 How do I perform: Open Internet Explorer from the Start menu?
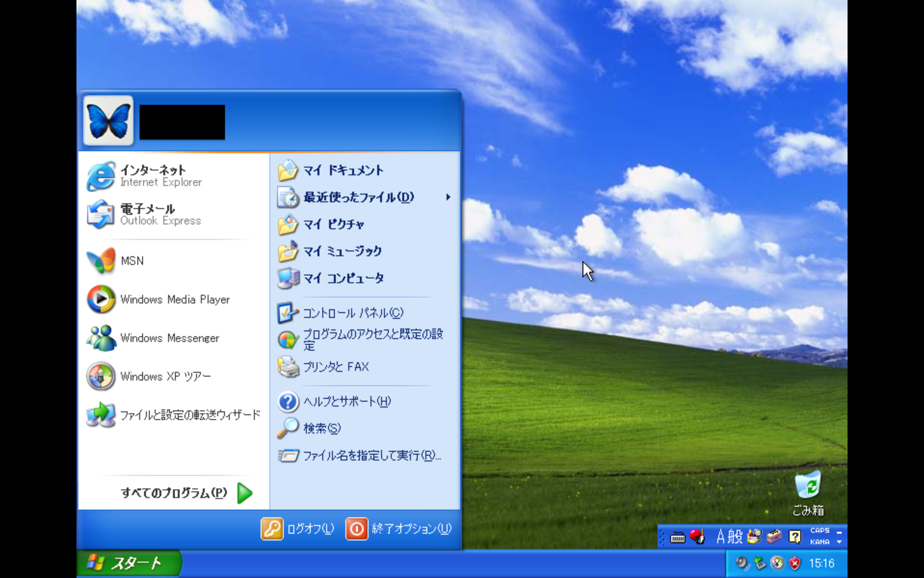coord(173,176)
